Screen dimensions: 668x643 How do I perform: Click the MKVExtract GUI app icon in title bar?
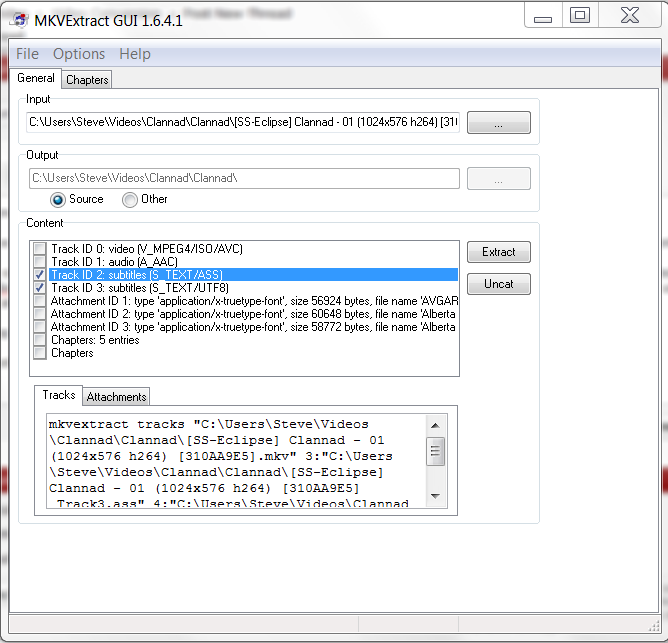coord(20,20)
